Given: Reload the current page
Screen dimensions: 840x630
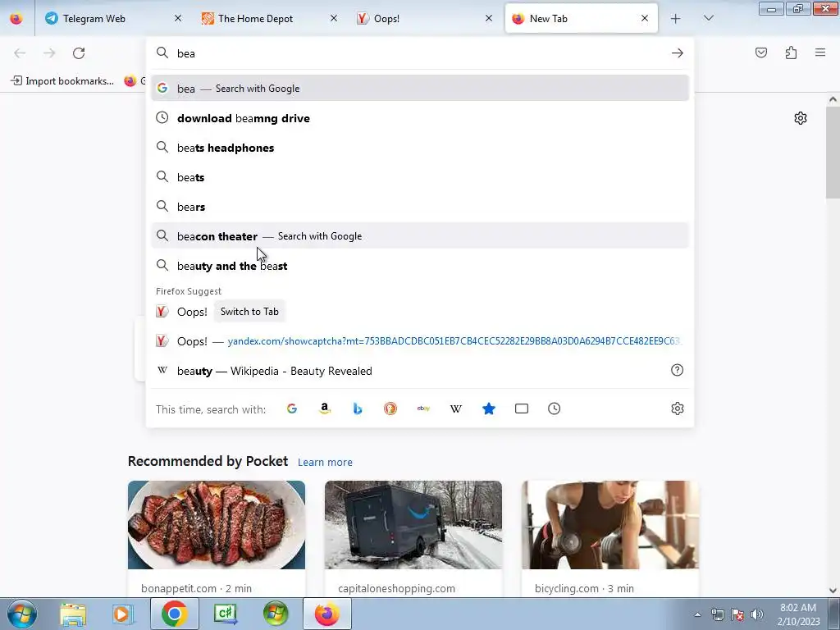Looking at the screenshot, I should point(79,53).
